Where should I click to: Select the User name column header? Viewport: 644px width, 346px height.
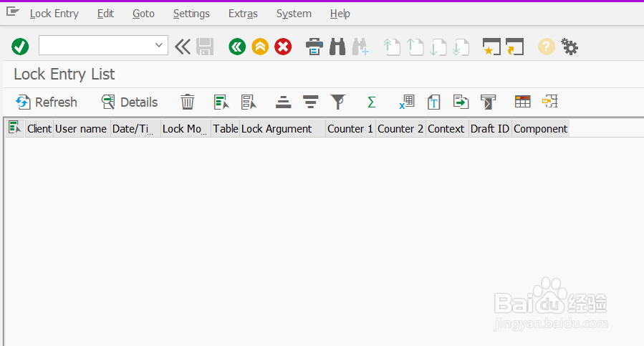(x=82, y=129)
